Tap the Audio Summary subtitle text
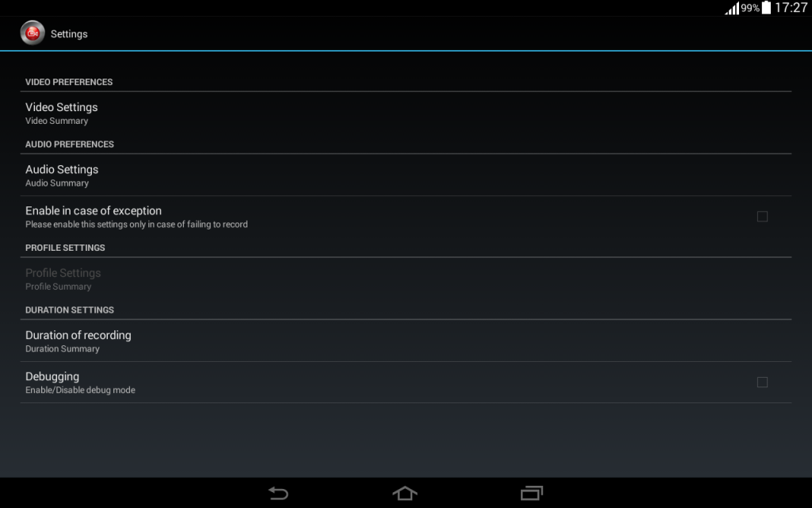Screen dimensions: 812x508 click(57, 183)
